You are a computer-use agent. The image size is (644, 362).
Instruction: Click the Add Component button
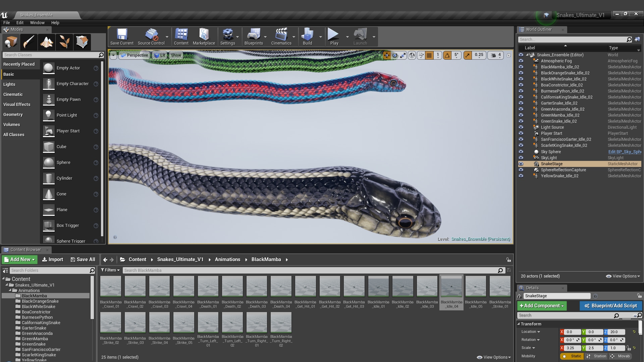541,306
